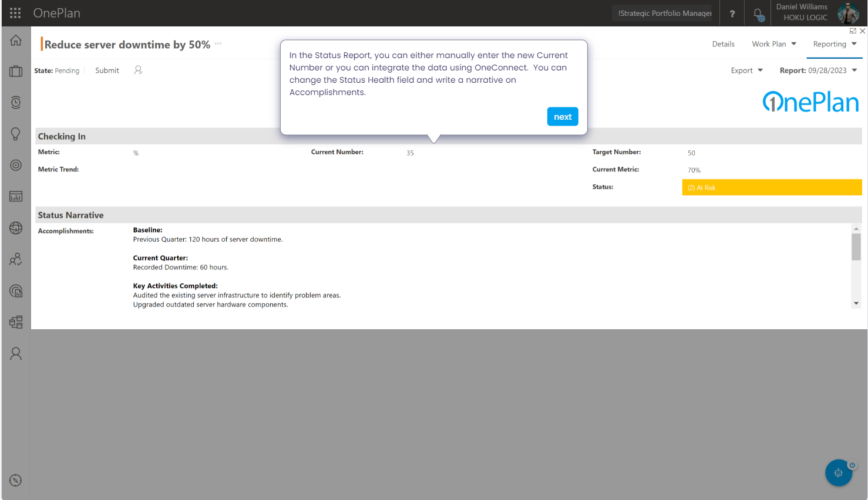Open the chatbot assistant bubble

tap(838, 473)
